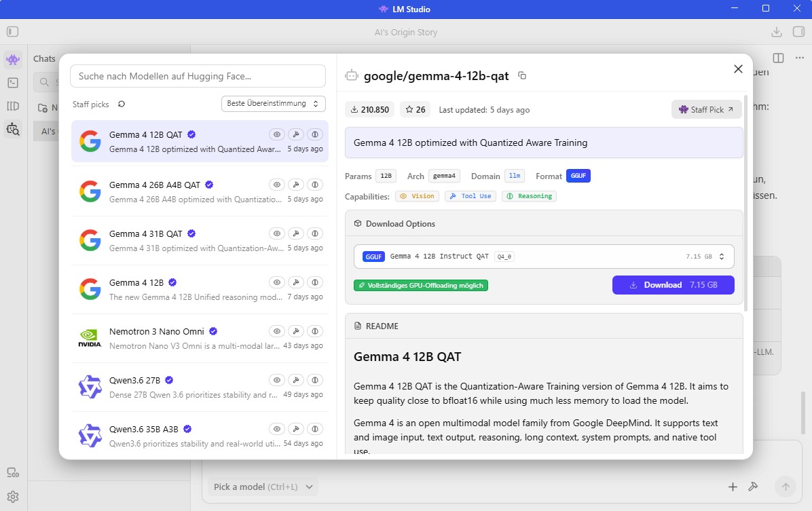This screenshot has width=812, height=511.
Task: Click the GGUF format badge
Action: pos(578,176)
